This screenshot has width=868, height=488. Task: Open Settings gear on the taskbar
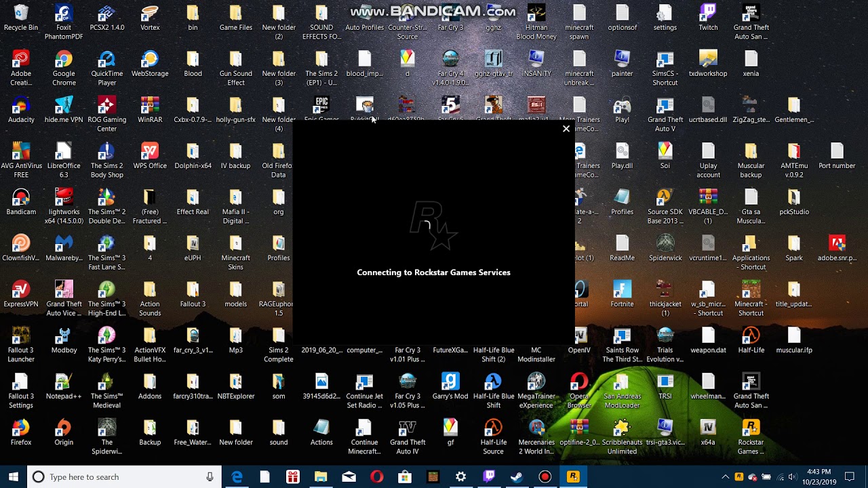point(460,476)
